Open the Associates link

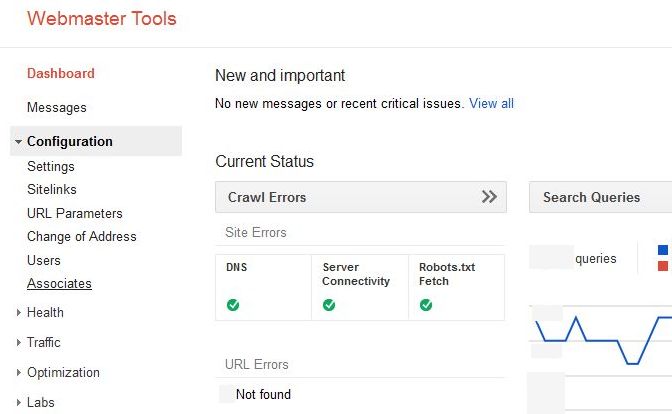59,283
